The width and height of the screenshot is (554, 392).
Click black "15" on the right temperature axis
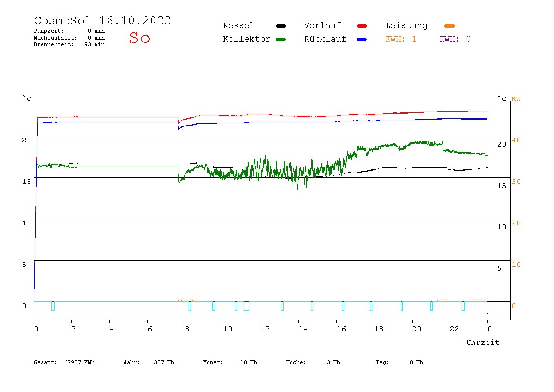tap(502, 185)
